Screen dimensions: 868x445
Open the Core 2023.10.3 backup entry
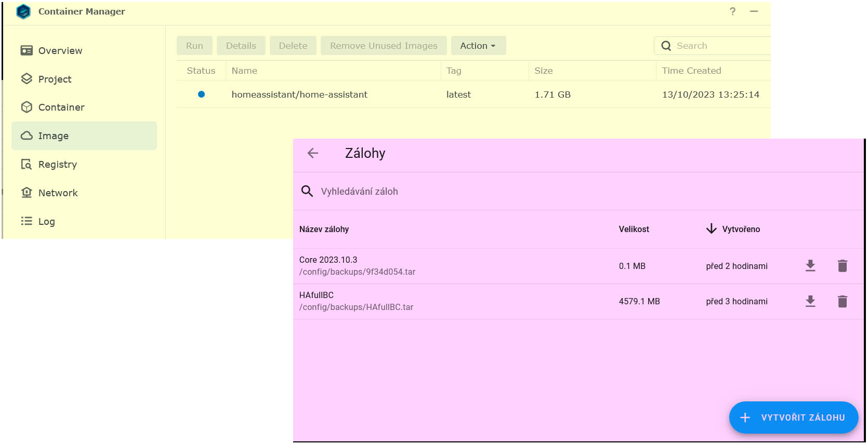pyautogui.click(x=328, y=260)
